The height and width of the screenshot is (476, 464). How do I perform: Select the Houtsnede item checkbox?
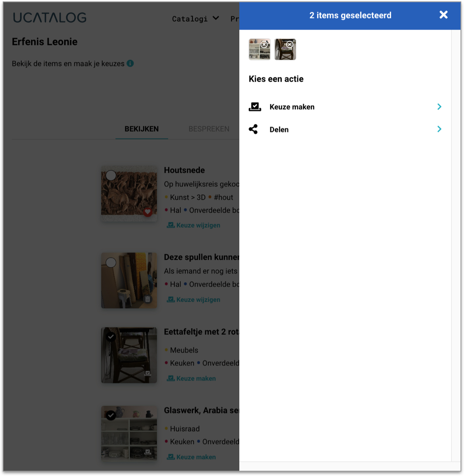[111, 175]
